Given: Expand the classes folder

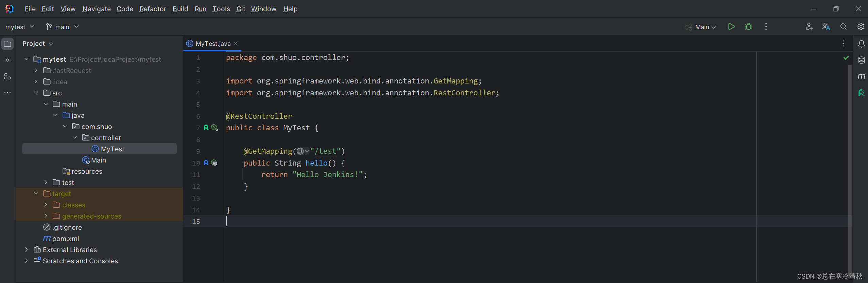Looking at the screenshot, I should pos(46,205).
